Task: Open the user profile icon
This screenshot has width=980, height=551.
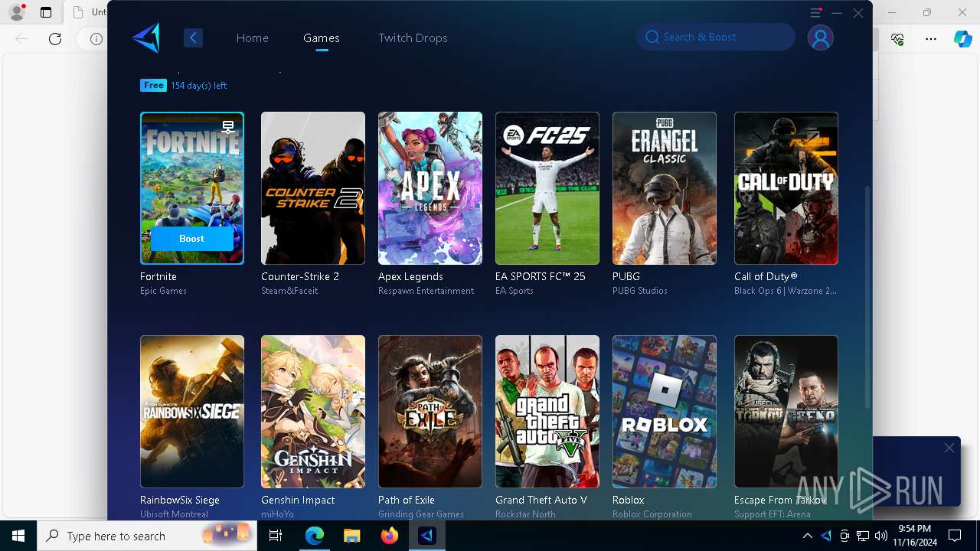Action: point(821,37)
